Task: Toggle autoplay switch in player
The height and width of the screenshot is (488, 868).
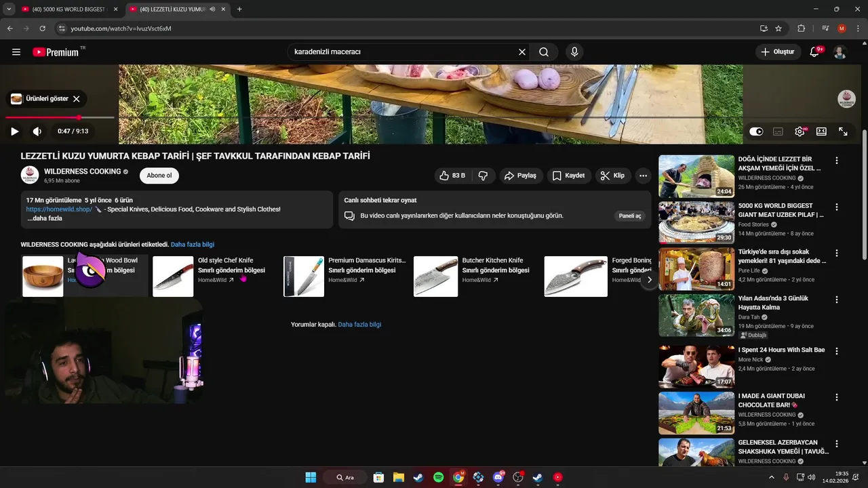Action: tap(756, 131)
